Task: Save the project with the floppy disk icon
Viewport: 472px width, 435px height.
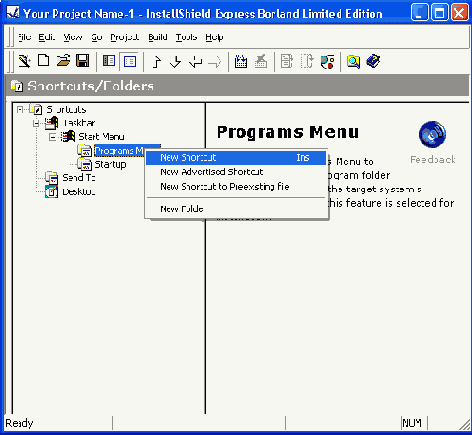Action: (82, 61)
